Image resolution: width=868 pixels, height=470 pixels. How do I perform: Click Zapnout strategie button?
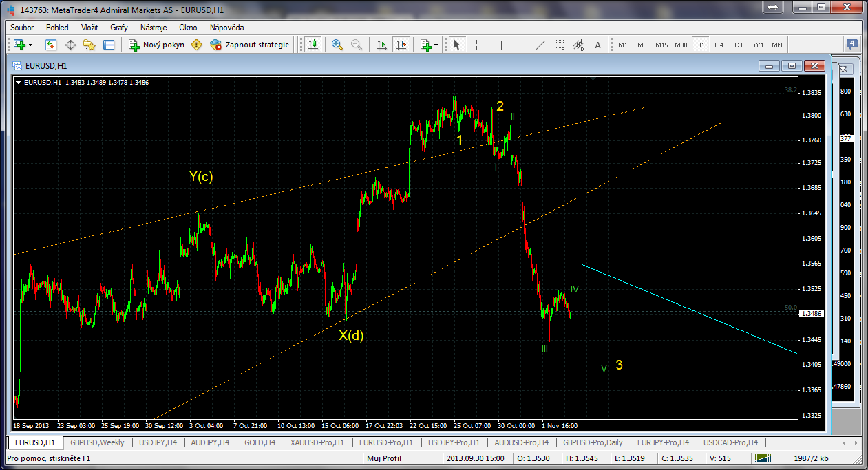250,45
